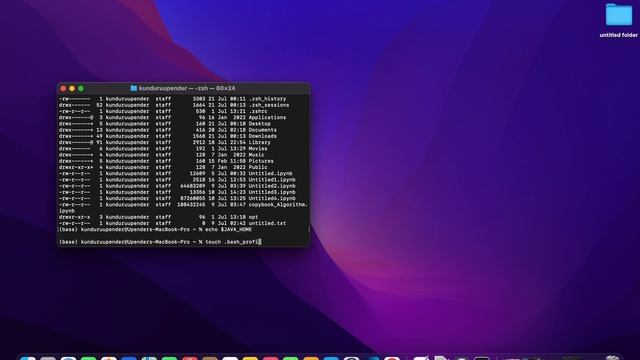This screenshot has width=640, height=360.
Task: Click the .zsh_sessions entry in the listing
Action: click(269, 105)
